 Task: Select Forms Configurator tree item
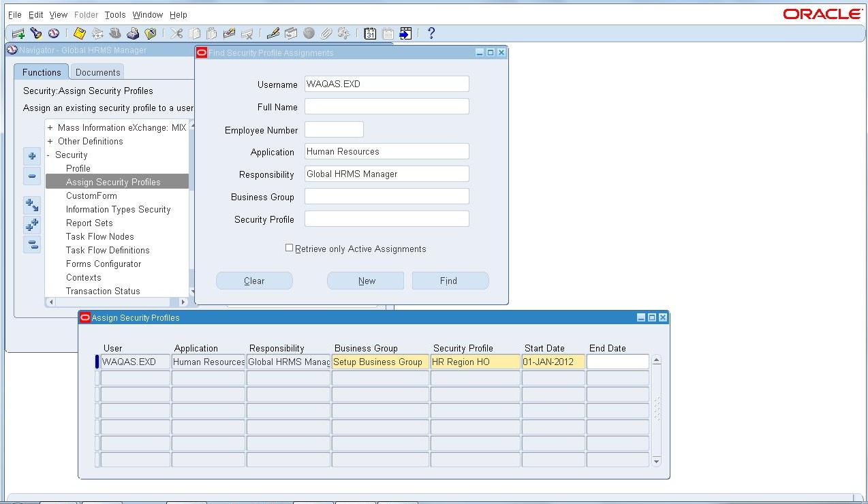point(104,264)
